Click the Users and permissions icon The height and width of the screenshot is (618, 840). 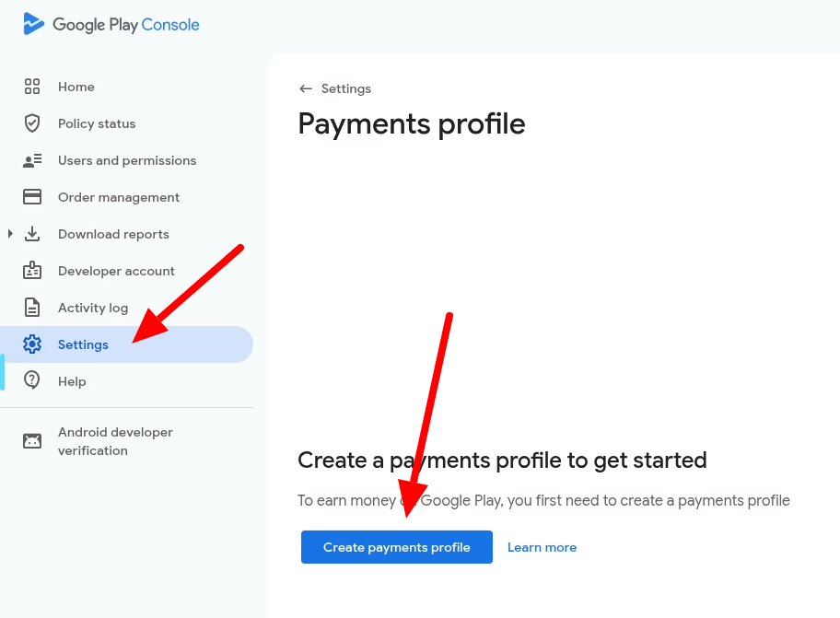click(32, 160)
